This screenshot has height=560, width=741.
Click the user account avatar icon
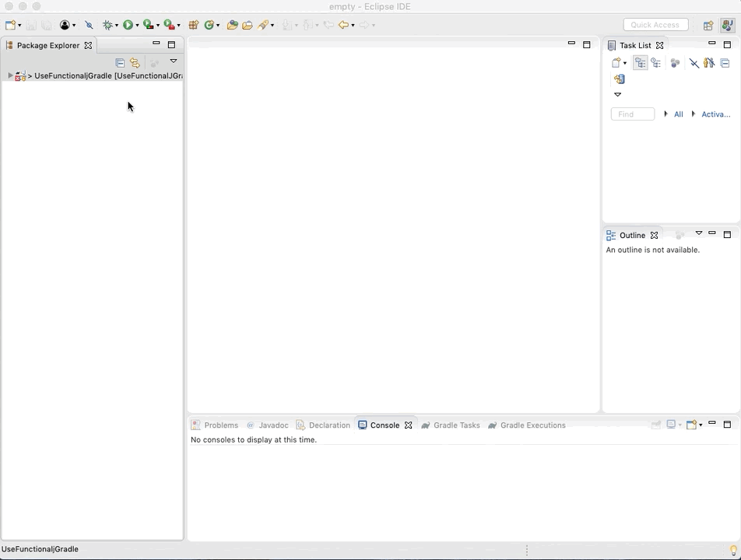(x=65, y=25)
